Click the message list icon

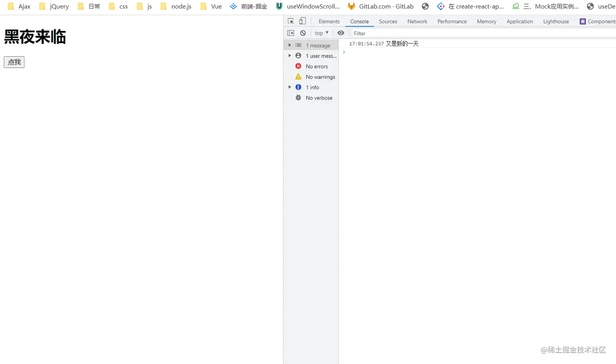[x=298, y=45]
